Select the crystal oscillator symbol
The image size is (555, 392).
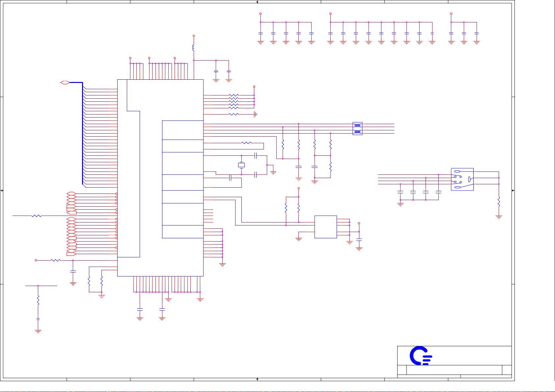point(241,165)
